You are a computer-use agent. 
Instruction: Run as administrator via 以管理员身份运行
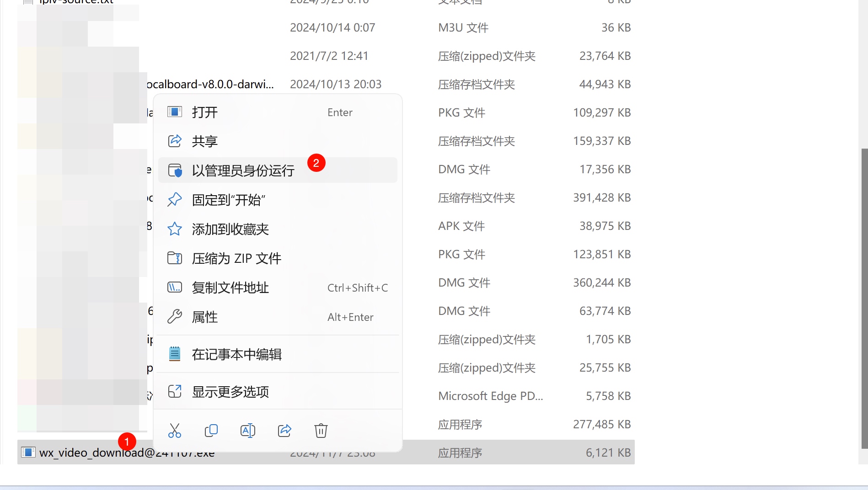coord(278,170)
